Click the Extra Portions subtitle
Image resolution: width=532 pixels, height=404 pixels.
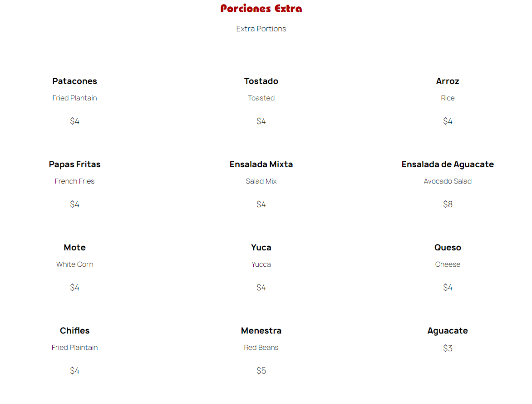(x=261, y=29)
